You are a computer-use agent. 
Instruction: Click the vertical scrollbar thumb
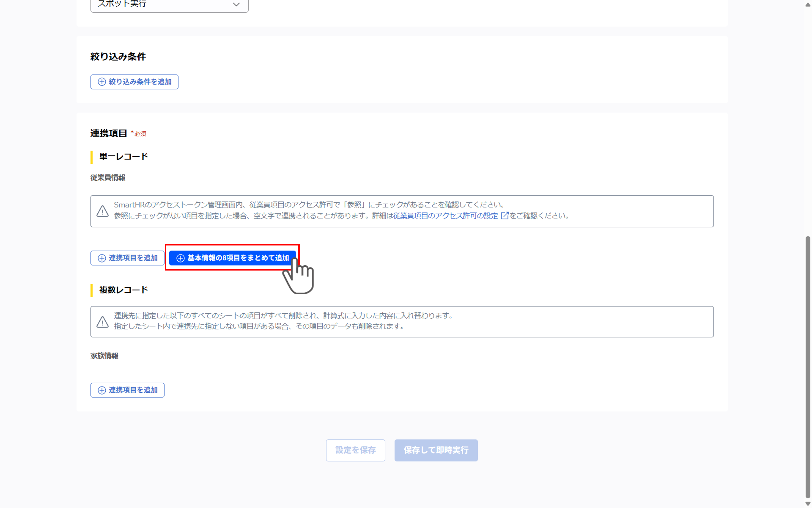(x=808, y=367)
